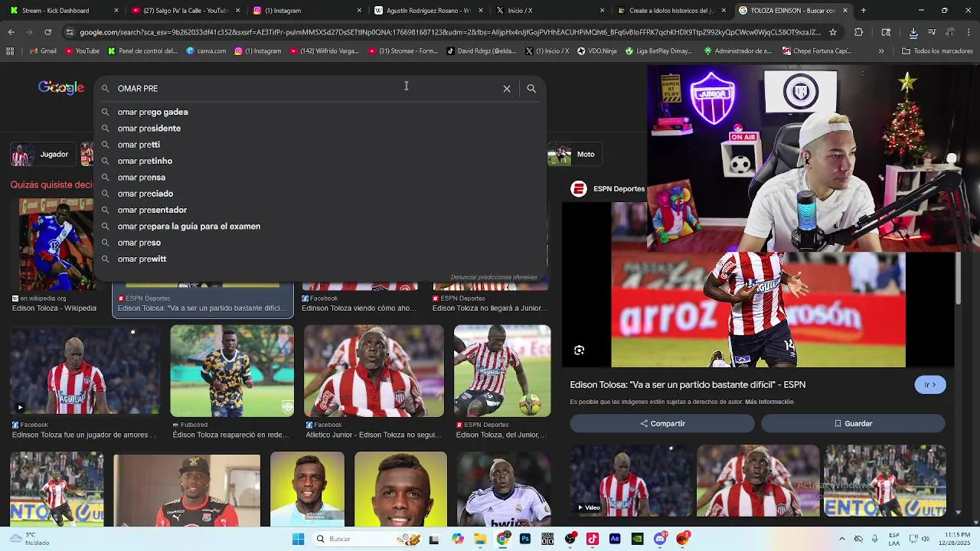Open NVIDIA app from taskbar
The width and height of the screenshot is (980, 551).
tap(637, 539)
